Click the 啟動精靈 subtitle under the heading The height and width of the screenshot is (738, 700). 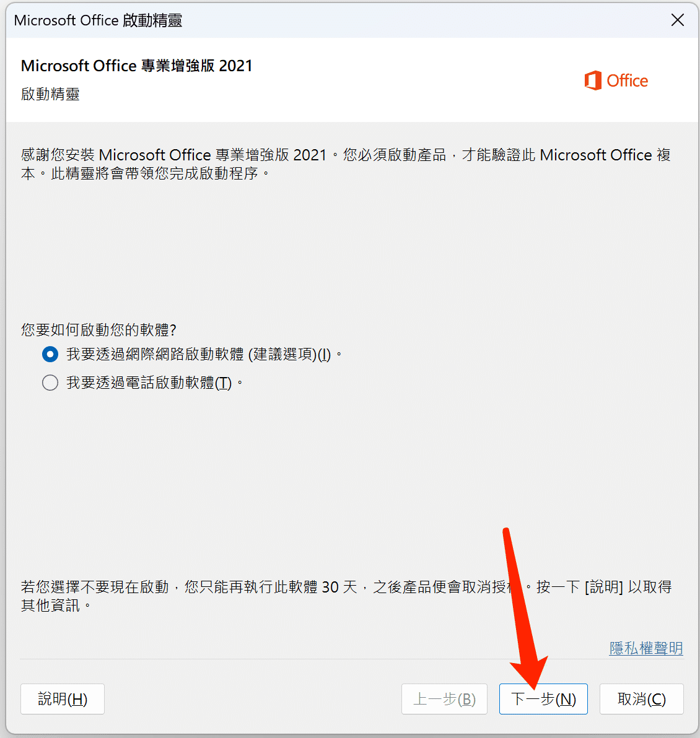[x=50, y=94]
